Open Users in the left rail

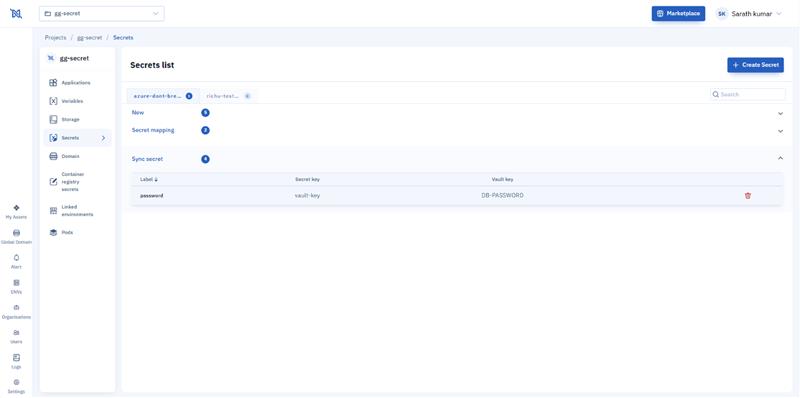16,336
